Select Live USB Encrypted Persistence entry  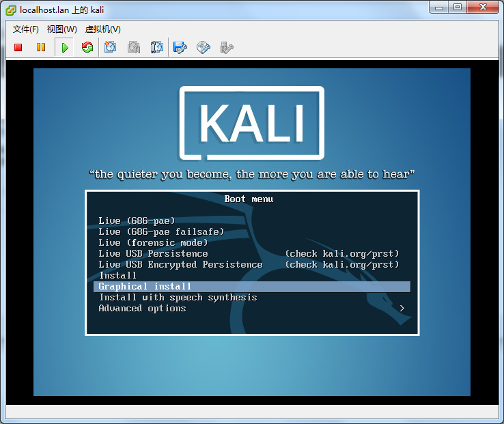[x=252, y=264]
